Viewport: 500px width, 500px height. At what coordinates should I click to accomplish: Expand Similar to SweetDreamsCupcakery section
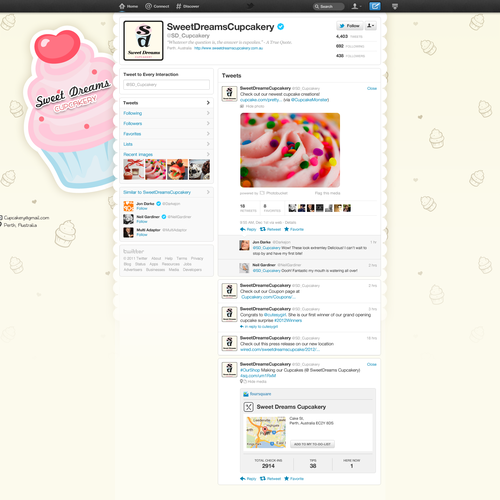pyautogui.click(x=166, y=192)
